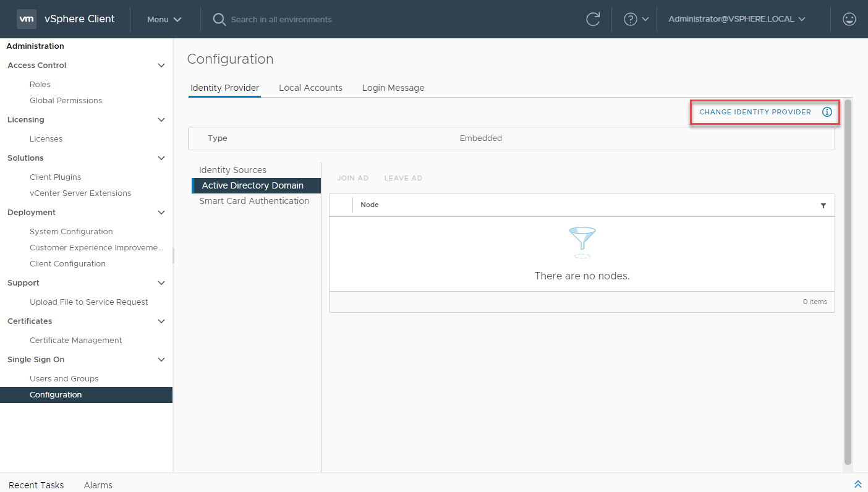Open the Administrator@VSPHERE.LOCAL user dropdown

click(x=736, y=19)
